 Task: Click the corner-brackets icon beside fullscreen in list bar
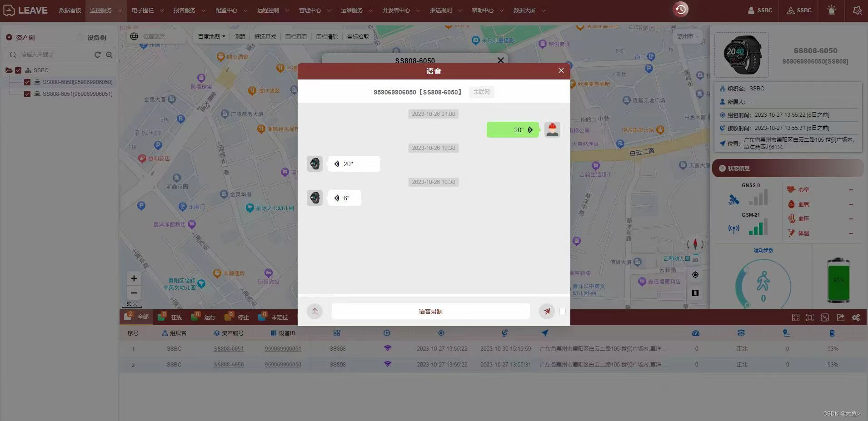[810, 318]
